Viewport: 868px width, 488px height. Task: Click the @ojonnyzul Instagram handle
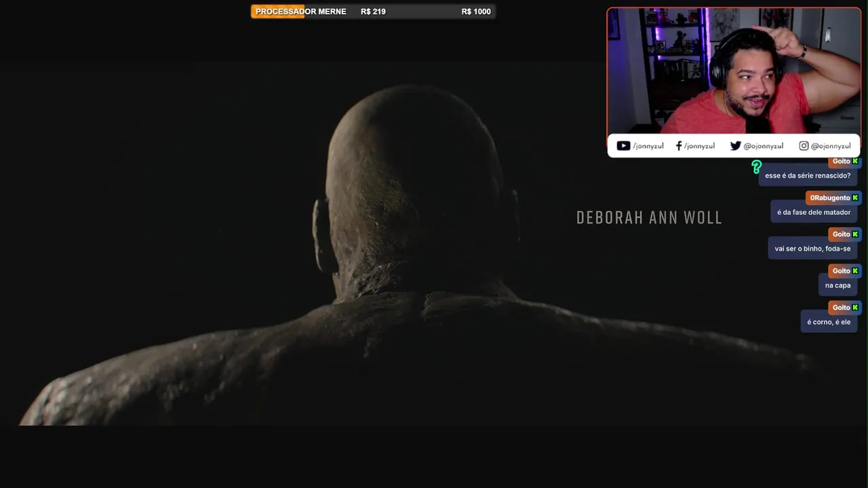[x=831, y=146]
